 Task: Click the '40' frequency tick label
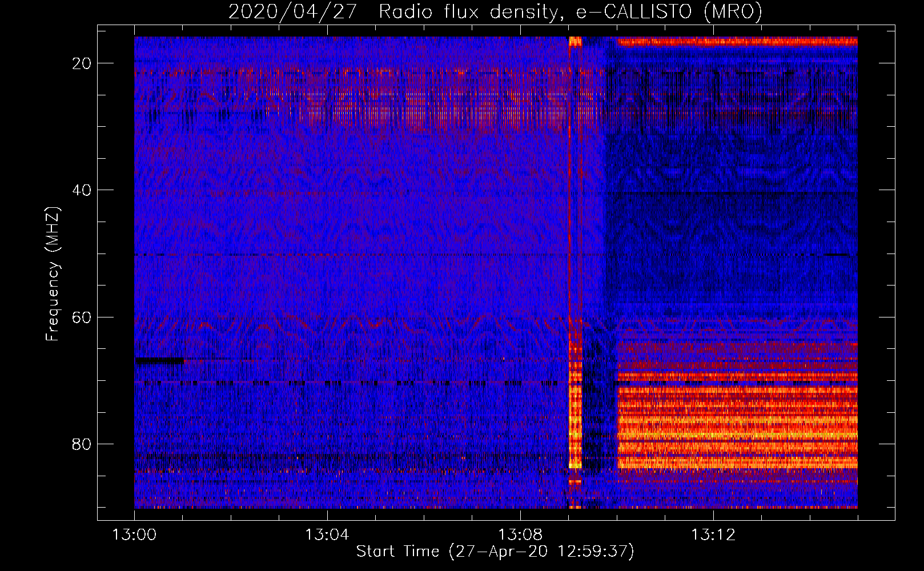coord(82,190)
